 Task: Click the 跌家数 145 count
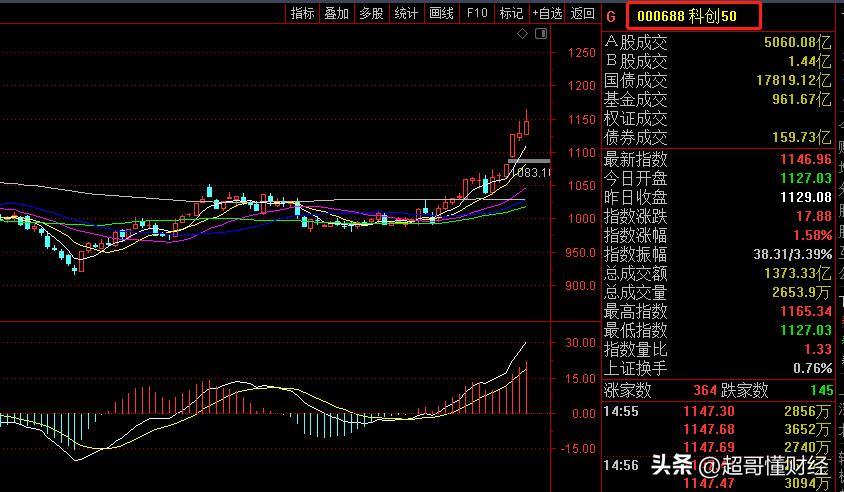tap(820, 390)
